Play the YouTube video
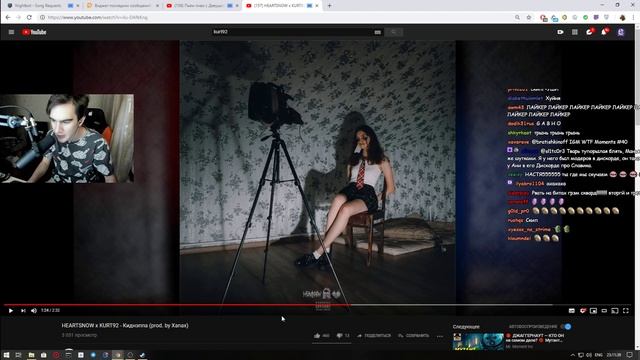Screen dimensions: 640x360 point(11,311)
